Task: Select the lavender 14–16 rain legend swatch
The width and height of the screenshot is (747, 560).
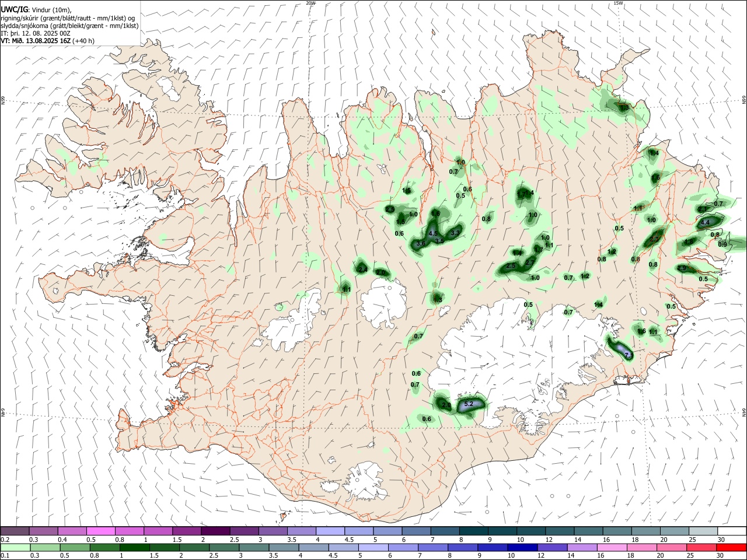Action: [x=582, y=547]
